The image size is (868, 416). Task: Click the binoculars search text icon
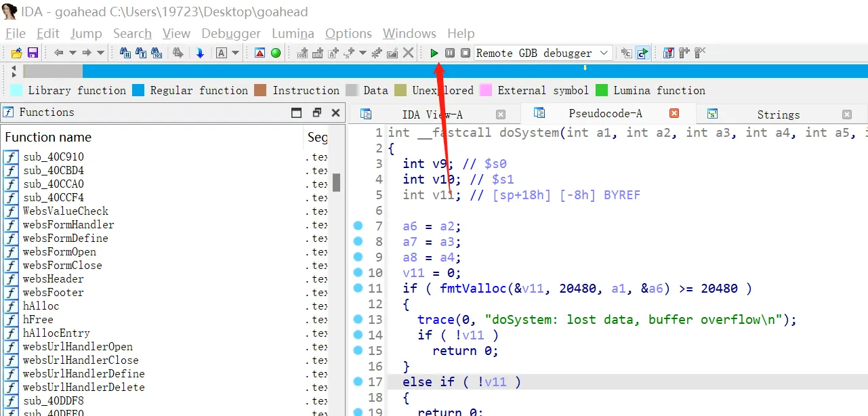(141, 53)
